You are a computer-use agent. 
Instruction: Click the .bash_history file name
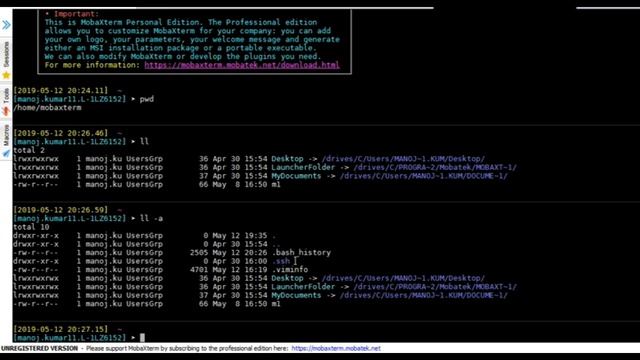coord(301,253)
